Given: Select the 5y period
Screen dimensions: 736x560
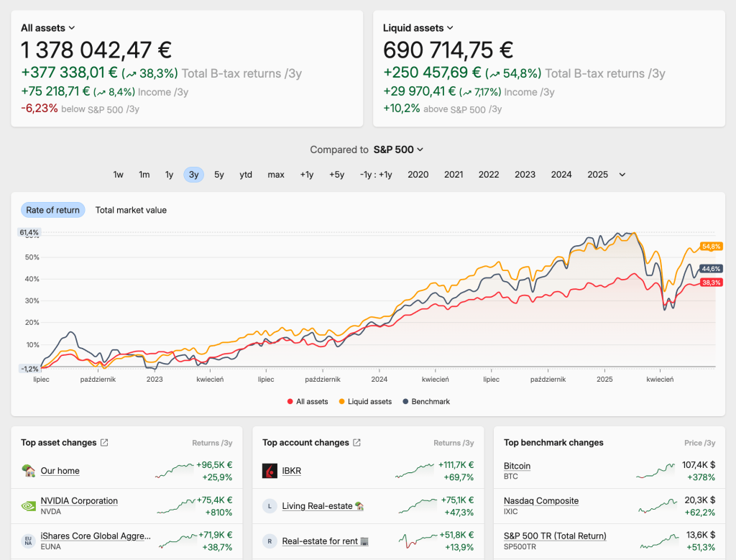Looking at the screenshot, I should pyautogui.click(x=219, y=175).
